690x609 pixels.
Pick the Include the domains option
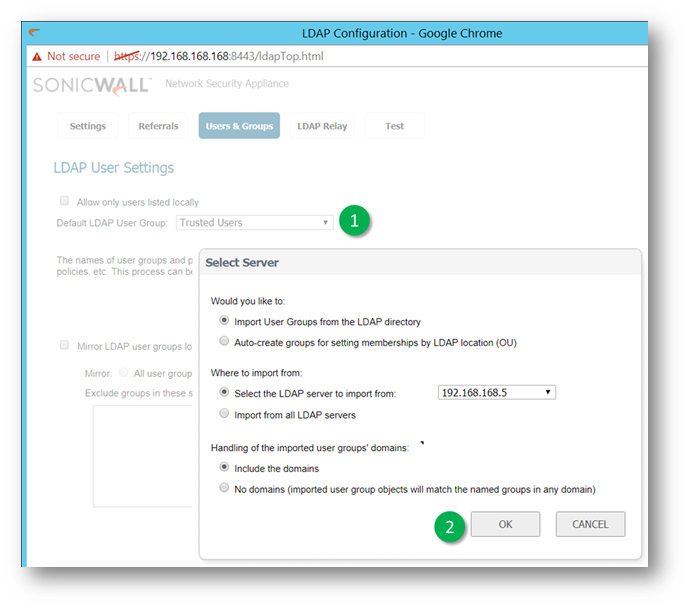(x=224, y=468)
